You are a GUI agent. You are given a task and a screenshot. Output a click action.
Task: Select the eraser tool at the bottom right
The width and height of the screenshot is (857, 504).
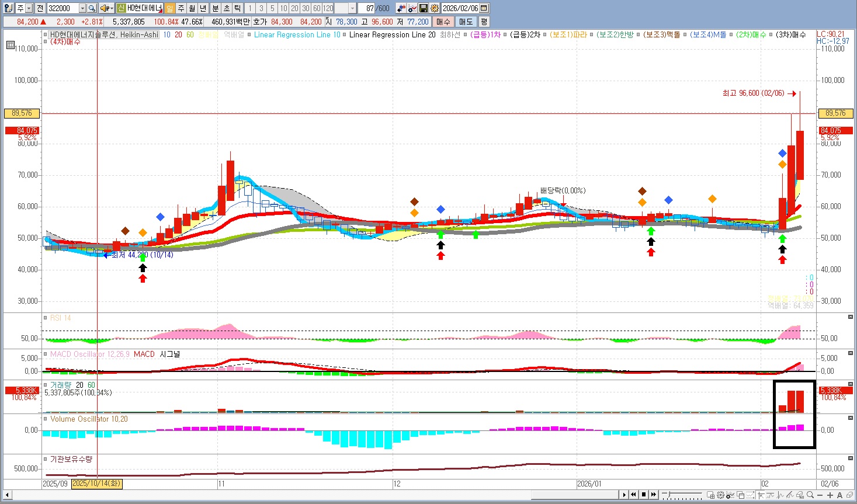pyautogui.click(x=849, y=495)
